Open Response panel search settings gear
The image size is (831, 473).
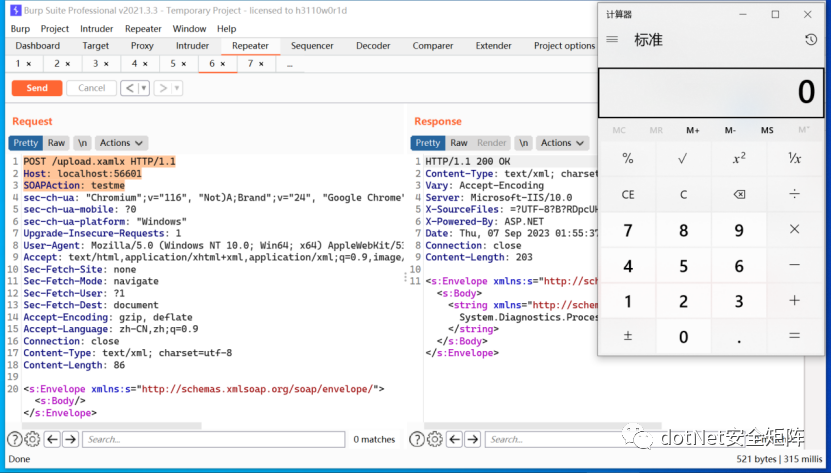click(x=435, y=439)
